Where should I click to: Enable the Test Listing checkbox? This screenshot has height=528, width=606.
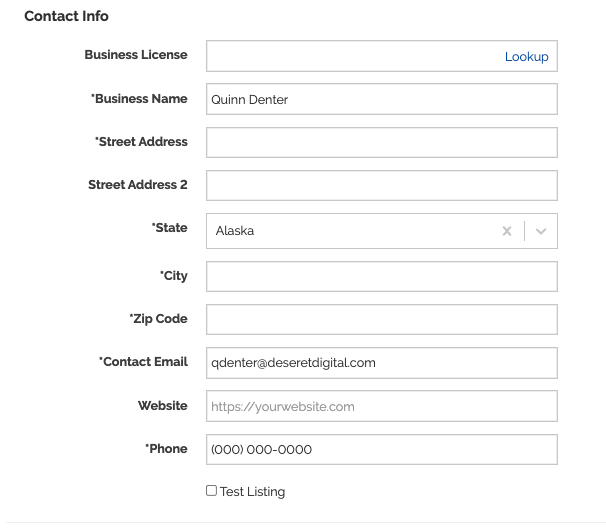pyautogui.click(x=211, y=491)
